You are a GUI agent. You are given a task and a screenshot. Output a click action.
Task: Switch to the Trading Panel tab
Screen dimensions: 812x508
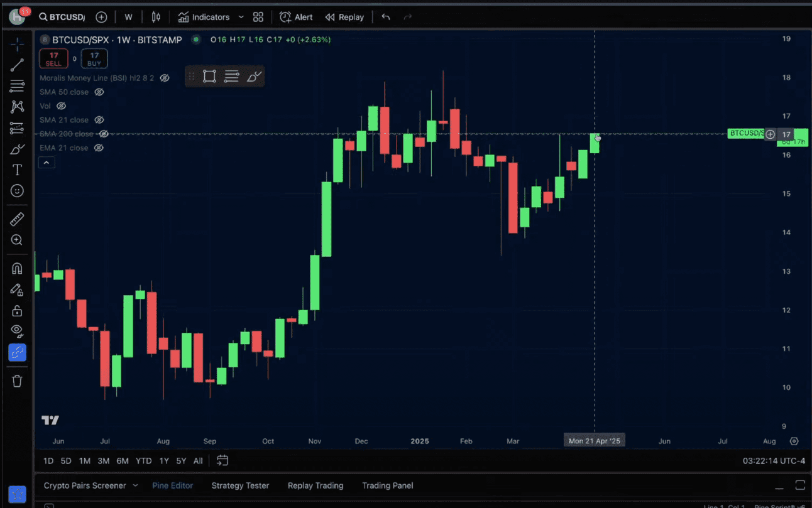pyautogui.click(x=388, y=485)
